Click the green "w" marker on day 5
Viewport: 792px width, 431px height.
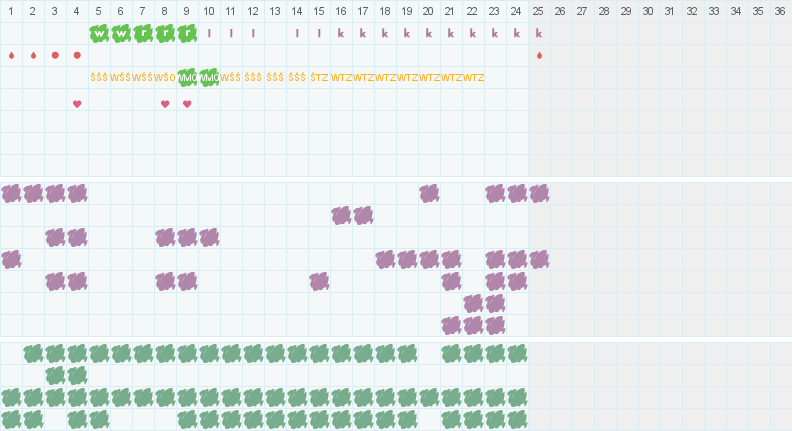pyautogui.click(x=99, y=33)
